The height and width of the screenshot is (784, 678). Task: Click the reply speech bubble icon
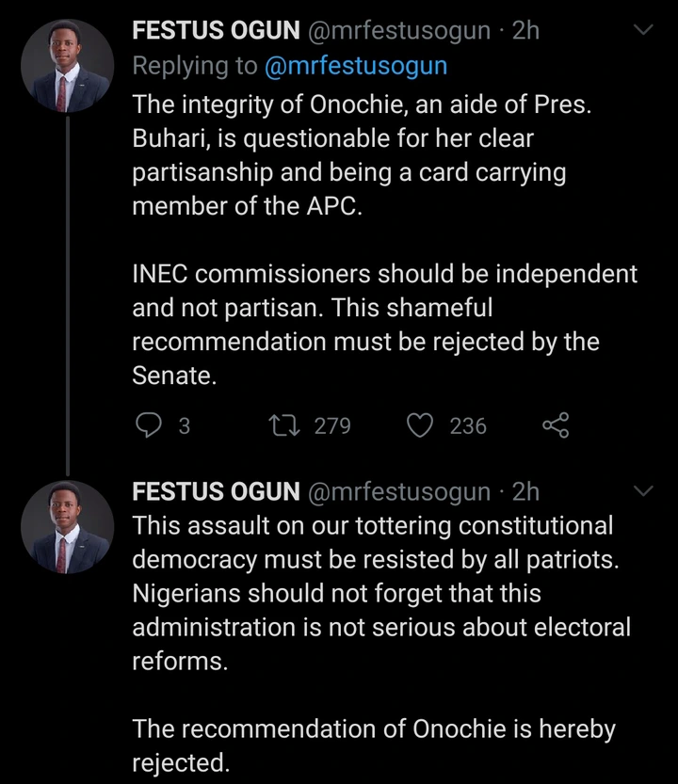(x=149, y=426)
